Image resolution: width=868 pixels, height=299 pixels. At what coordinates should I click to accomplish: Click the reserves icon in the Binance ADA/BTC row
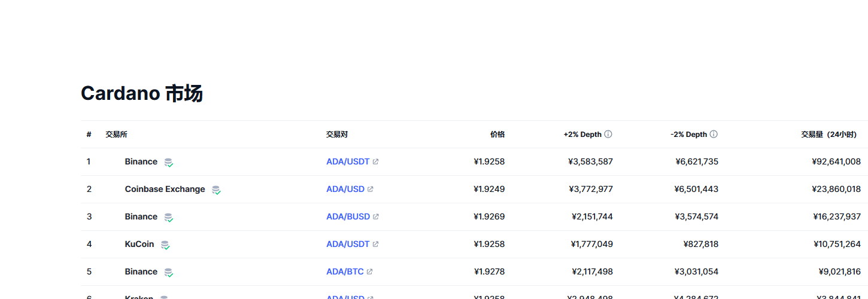pyautogui.click(x=169, y=272)
